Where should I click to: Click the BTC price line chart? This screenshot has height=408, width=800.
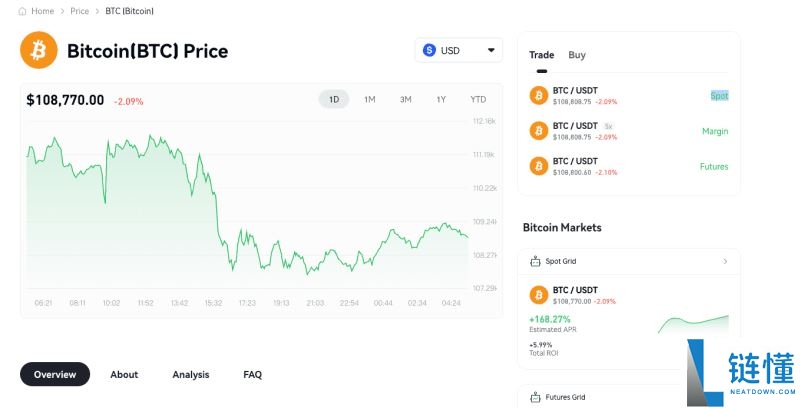pos(250,210)
